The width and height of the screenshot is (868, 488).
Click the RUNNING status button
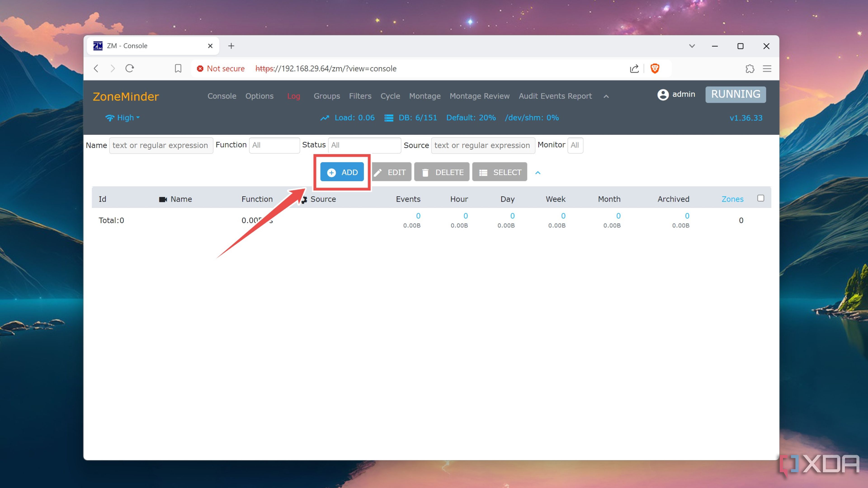tap(736, 94)
